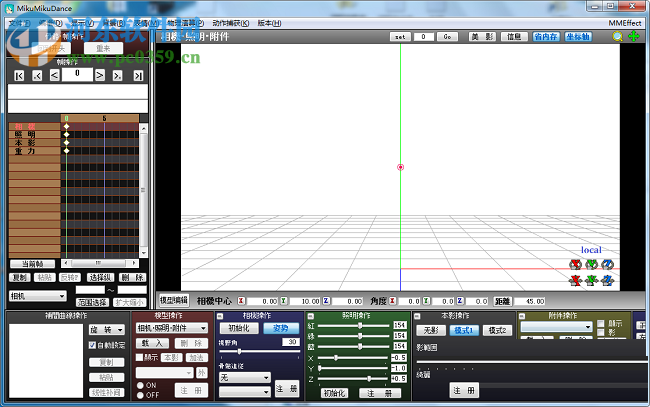Open the bone follow 无 dropdown
650x407 pixels.
coord(245,378)
